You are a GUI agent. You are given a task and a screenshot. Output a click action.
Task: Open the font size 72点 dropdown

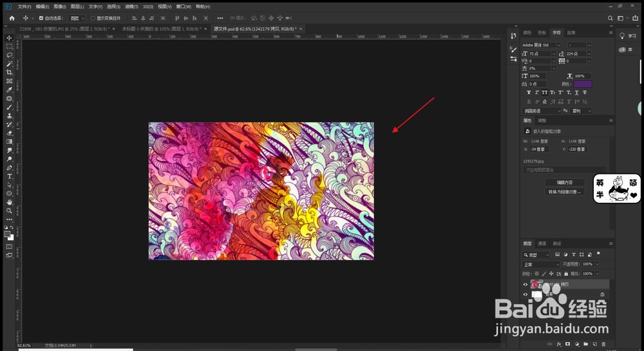point(554,54)
